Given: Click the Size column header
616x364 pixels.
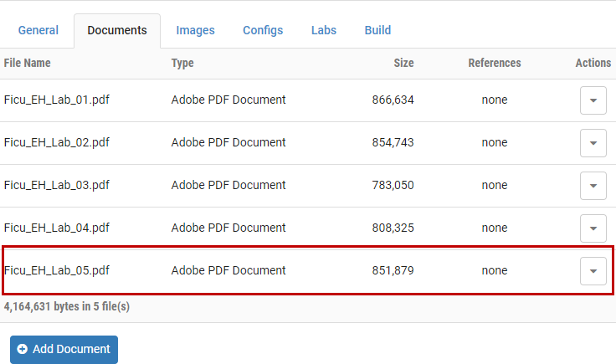Looking at the screenshot, I should pos(404,63).
